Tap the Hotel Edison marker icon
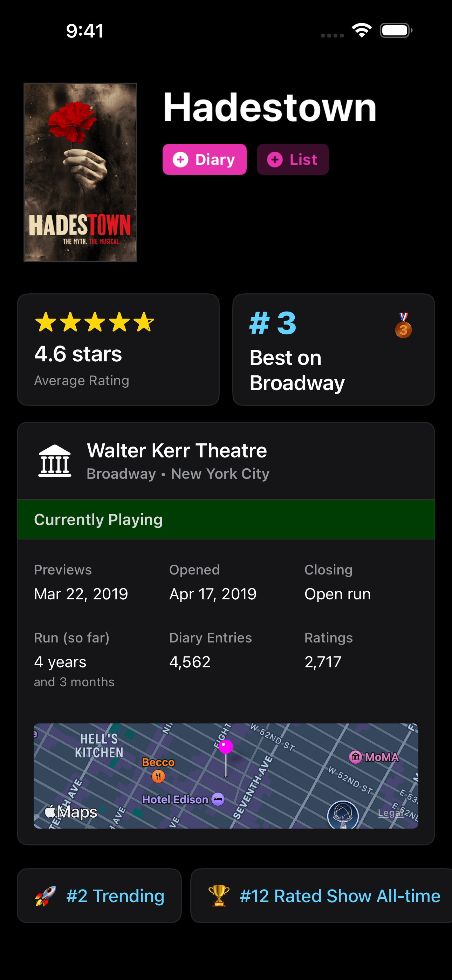452x980 pixels. tap(218, 799)
